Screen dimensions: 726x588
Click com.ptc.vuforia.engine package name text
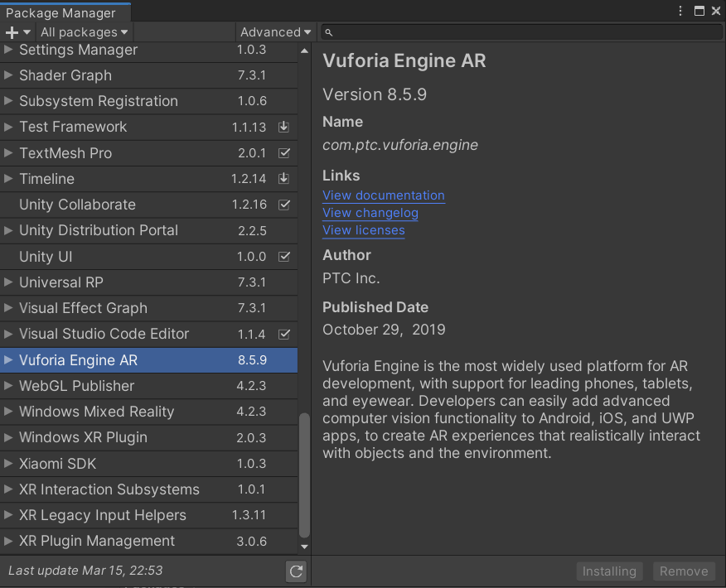pos(400,145)
